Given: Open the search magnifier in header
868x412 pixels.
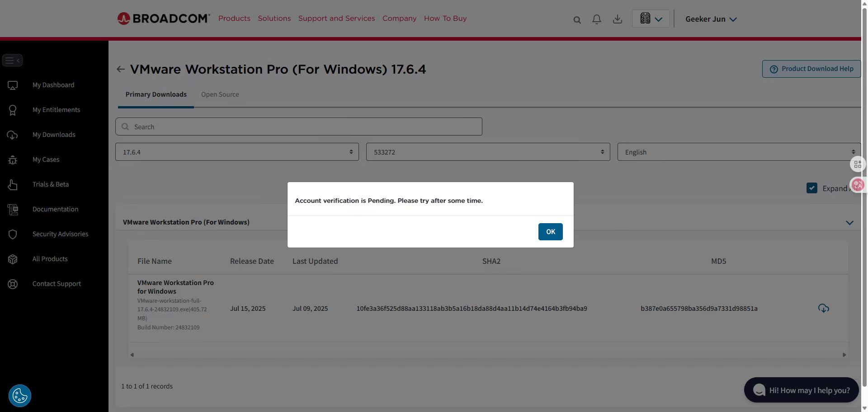Looking at the screenshot, I should pyautogui.click(x=577, y=19).
